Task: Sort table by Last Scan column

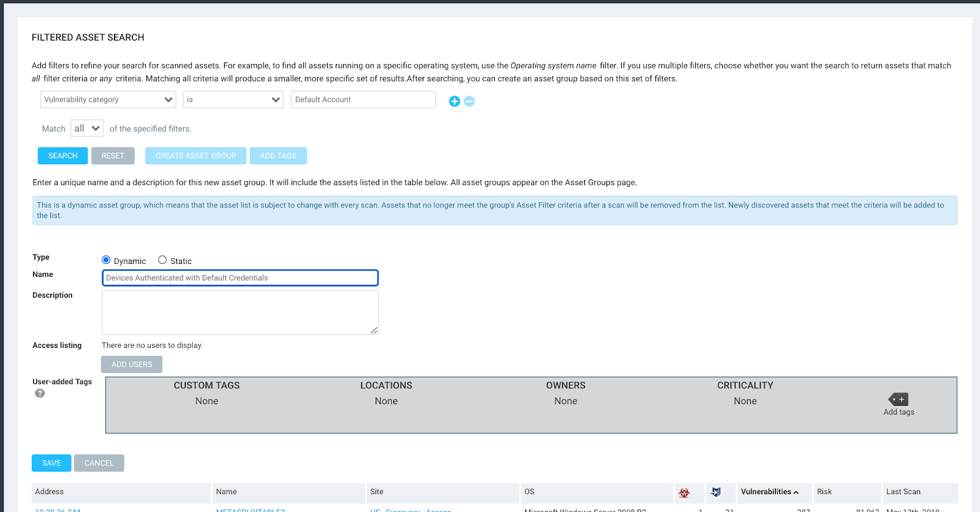Action: pyautogui.click(x=903, y=492)
